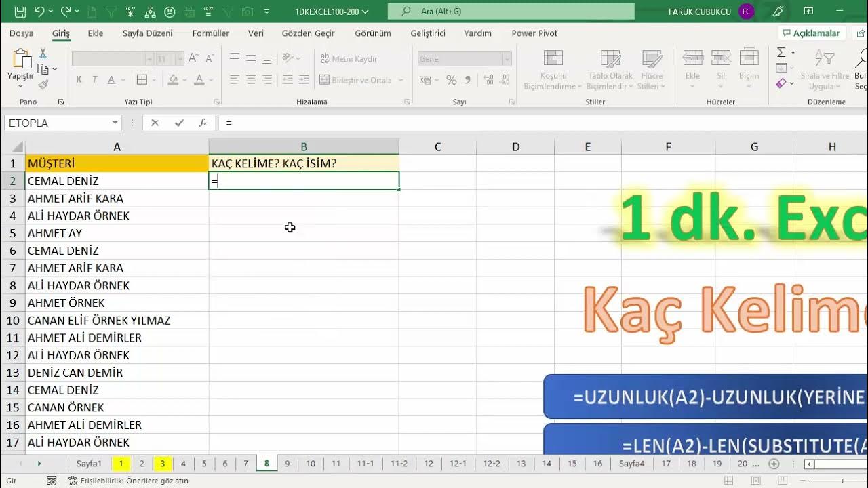Increase indent in the Hizalama group
This screenshot has height=488, width=868.
coord(303,80)
